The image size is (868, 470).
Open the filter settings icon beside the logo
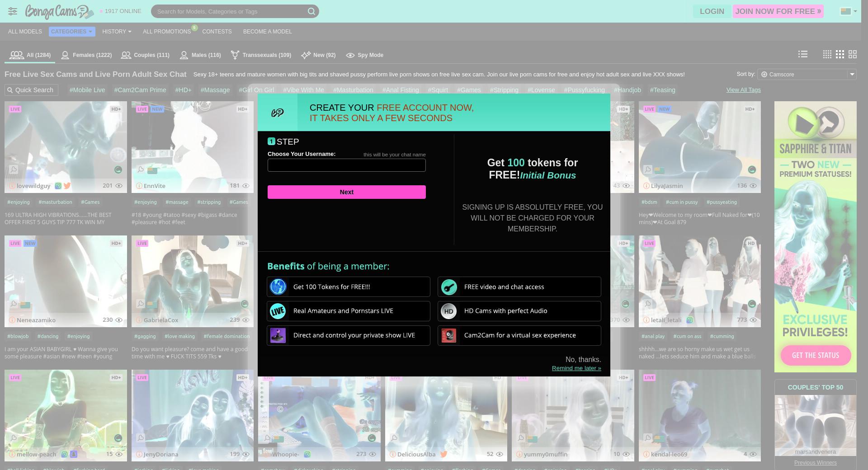[13, 11]
